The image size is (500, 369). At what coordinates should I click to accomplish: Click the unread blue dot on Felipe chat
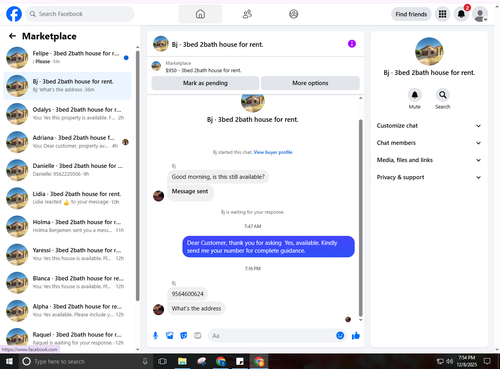click(126, 58)
